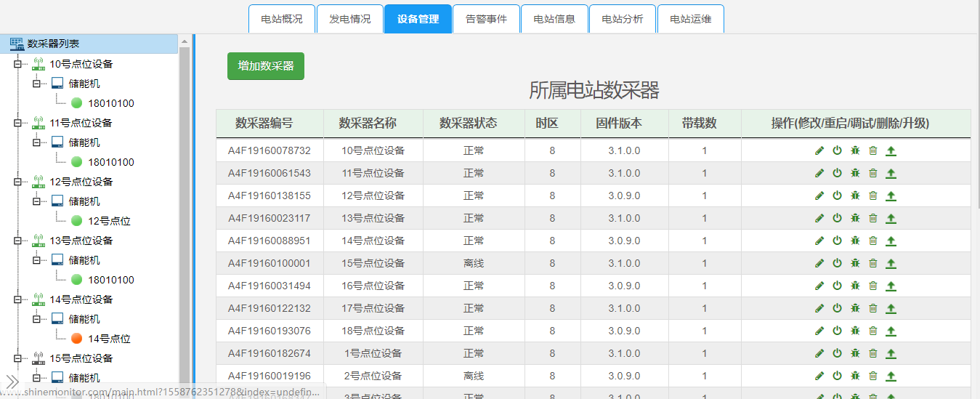Screen dimensions: 980x399
Task: Upgrade the 18号点位设备 datalogger
Action: (891, 331)
